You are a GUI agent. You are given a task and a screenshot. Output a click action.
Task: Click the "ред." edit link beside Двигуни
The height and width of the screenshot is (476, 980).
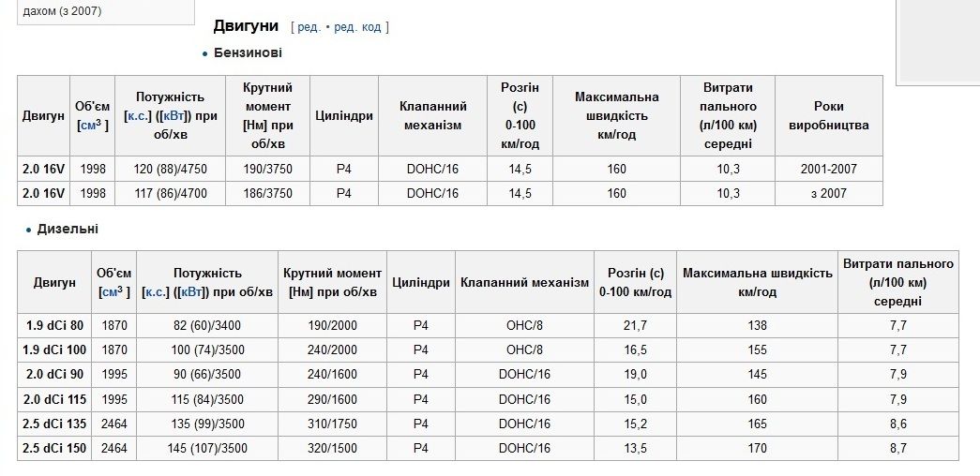309,27
